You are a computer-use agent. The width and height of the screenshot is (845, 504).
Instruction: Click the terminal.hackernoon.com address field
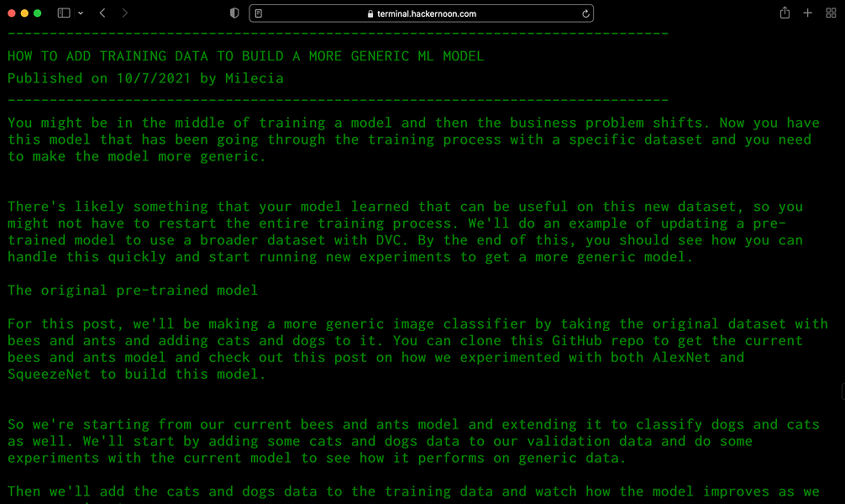pyautogui.click(x=422, y=13)
